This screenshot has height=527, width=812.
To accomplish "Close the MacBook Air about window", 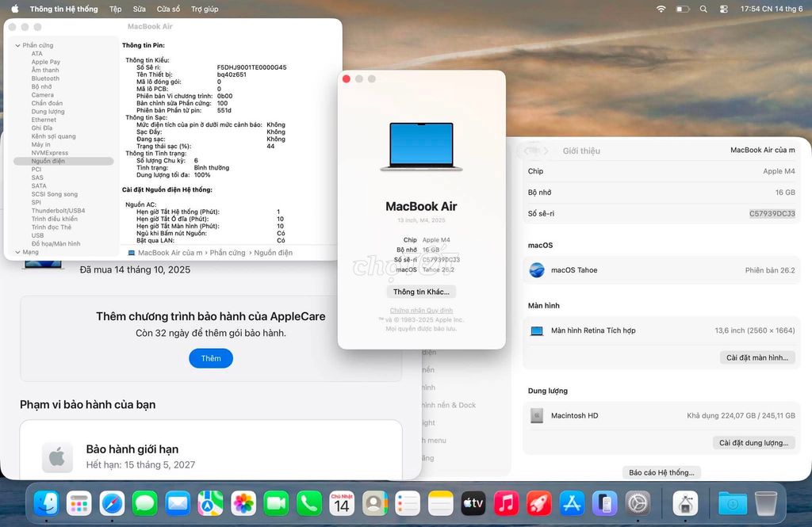I will (347, 78).
